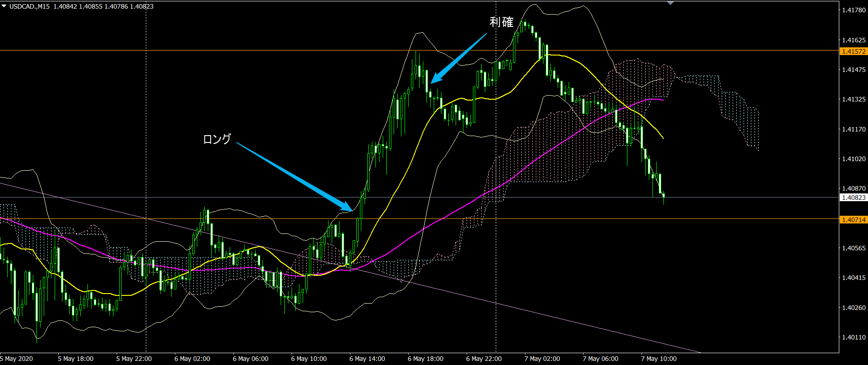This screenshot has height=365, width=868.
Task: Click the 6 May 10:00 time label
Action: coord(309,359)
